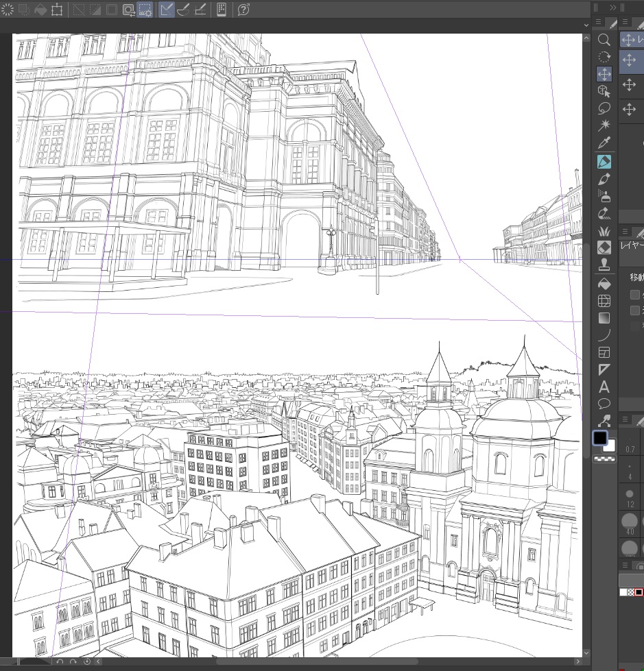Toggle Snap to Grid

(x=200, y=10)
